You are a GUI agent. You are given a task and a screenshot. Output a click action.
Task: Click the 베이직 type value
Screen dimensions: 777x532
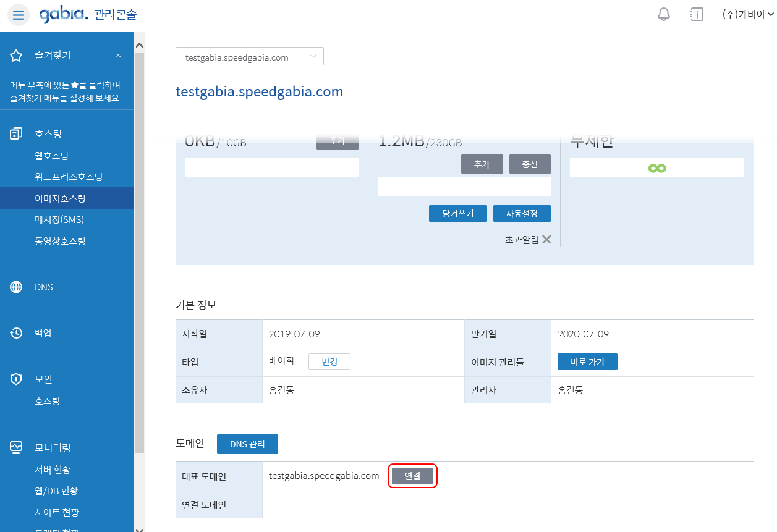click(281, 361)
